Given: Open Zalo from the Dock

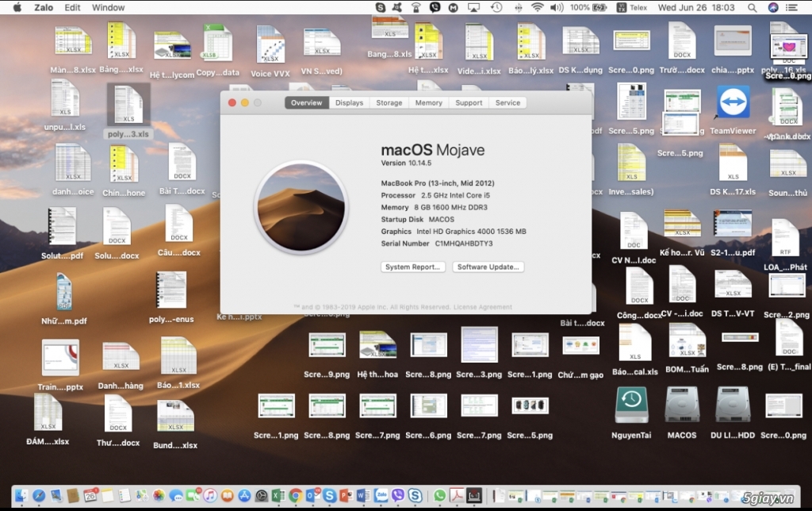Looking at the screenshot, I should pyautogui.click(x=381, y=495).
